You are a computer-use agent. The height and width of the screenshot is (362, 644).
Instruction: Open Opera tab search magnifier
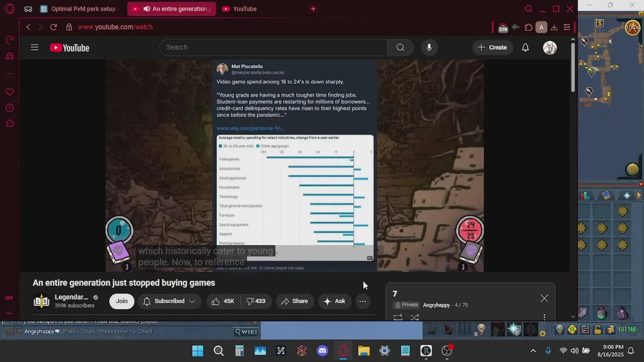click(x=529, y=9)
